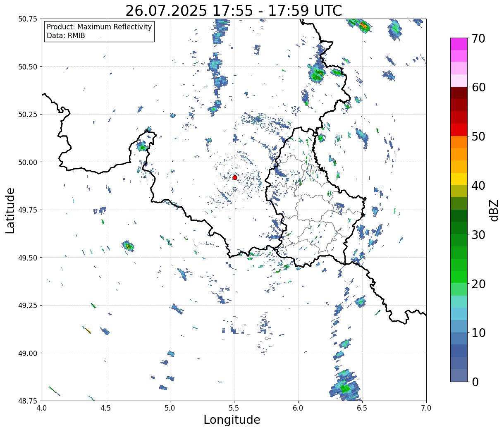Pick the bottom grey-blue colorbar swatch near 0
This screenshot has width=504, height=430.
[x=459, y=375]
